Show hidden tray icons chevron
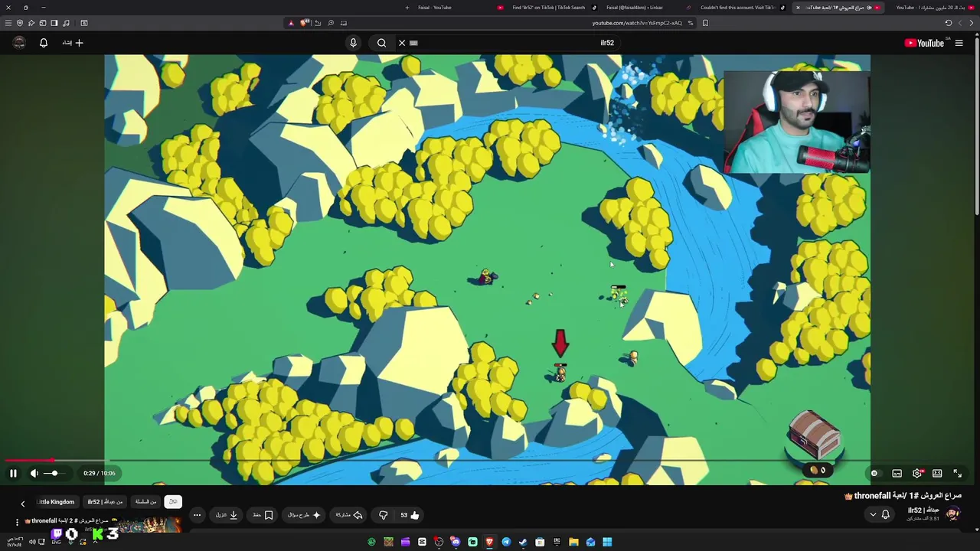The width and height of the screenshot is (980, 551). 96,542
